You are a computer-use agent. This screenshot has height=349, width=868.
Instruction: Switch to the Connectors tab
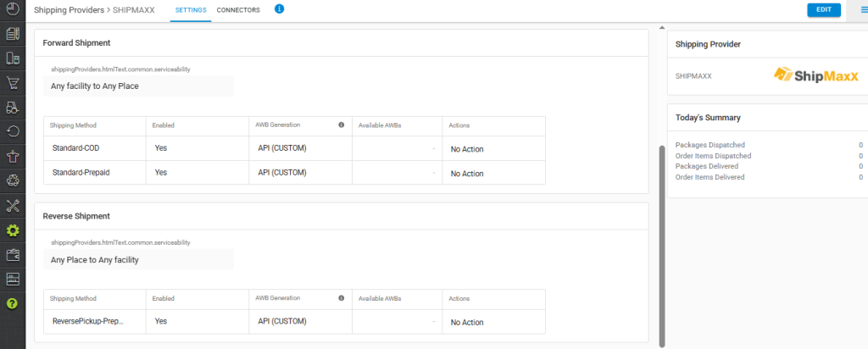tap(238, 10)
